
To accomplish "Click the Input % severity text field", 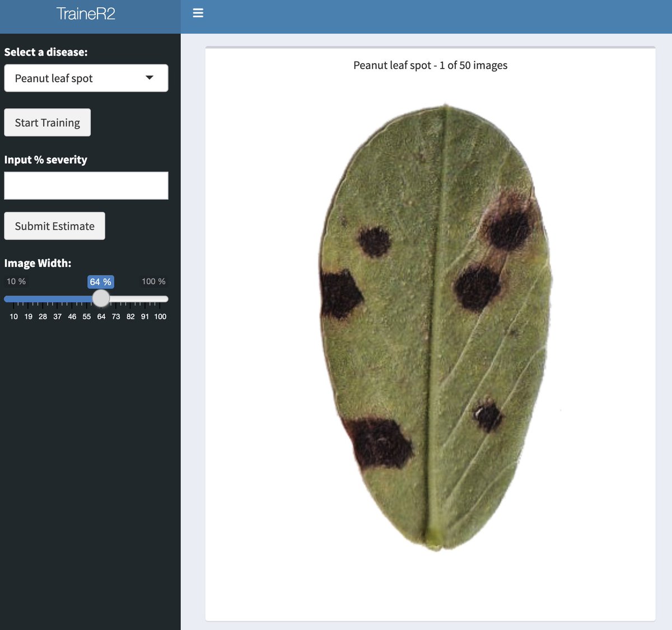I will 86,185.
